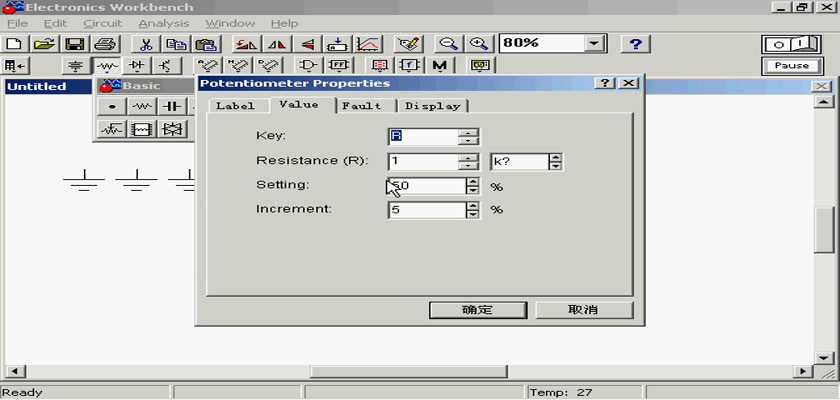This screenshot has height=400, width=840.
Task: Click the Key input field
Action: point(423,137)
